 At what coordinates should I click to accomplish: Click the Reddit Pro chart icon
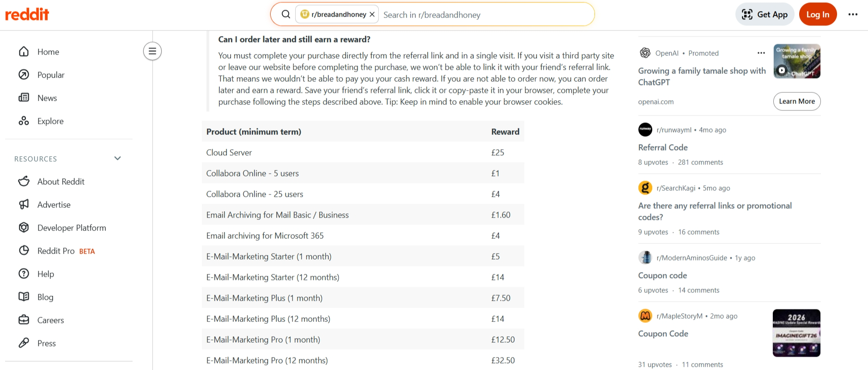pyautogui.click(x=24, y=251)
